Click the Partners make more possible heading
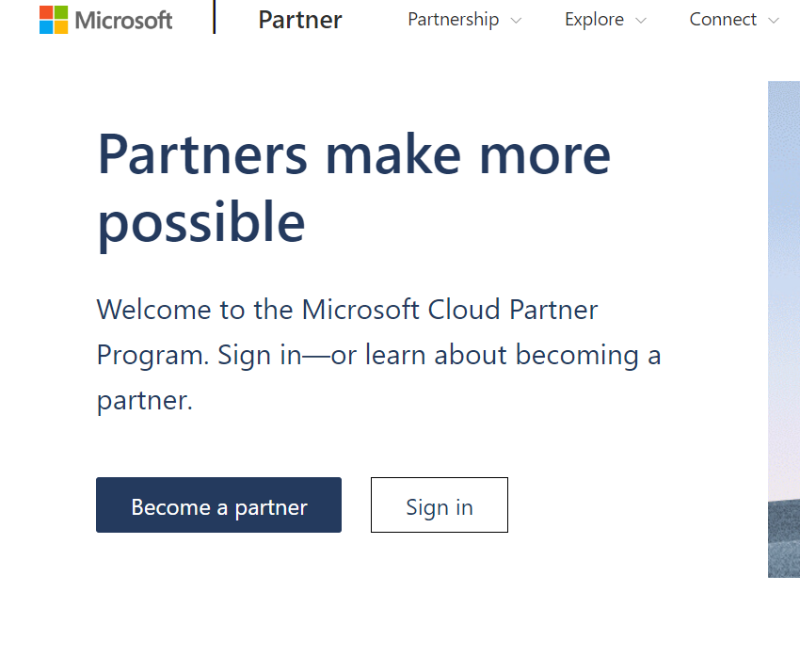The image size is (800, 672). click(353, 188)
